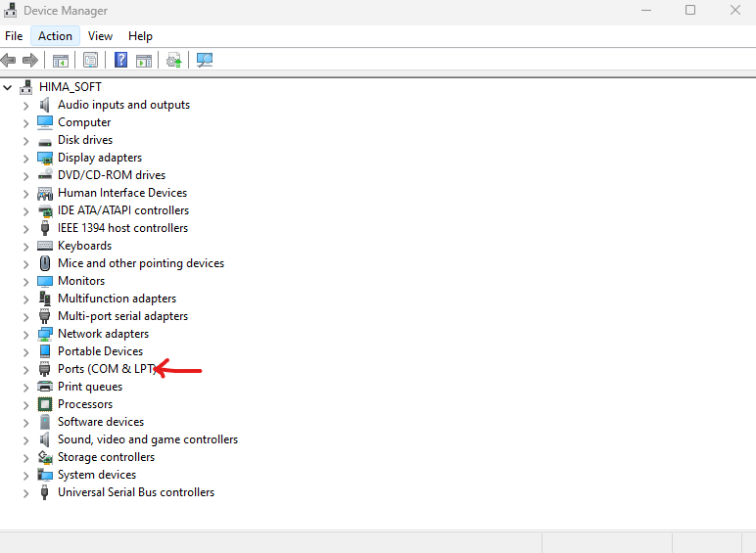Select Software devices label
756x553 pixels.
point(101,422)
